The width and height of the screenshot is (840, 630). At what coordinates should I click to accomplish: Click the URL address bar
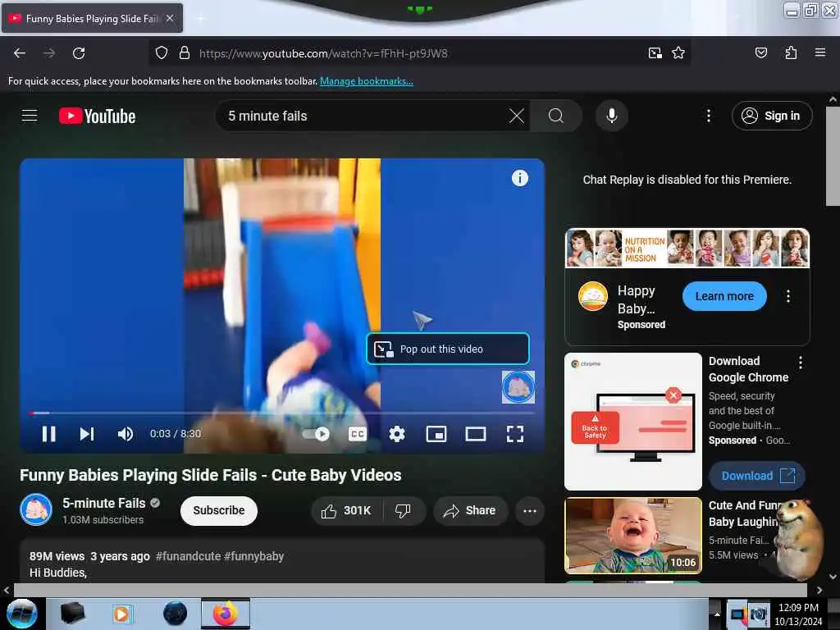click(418, 53)
